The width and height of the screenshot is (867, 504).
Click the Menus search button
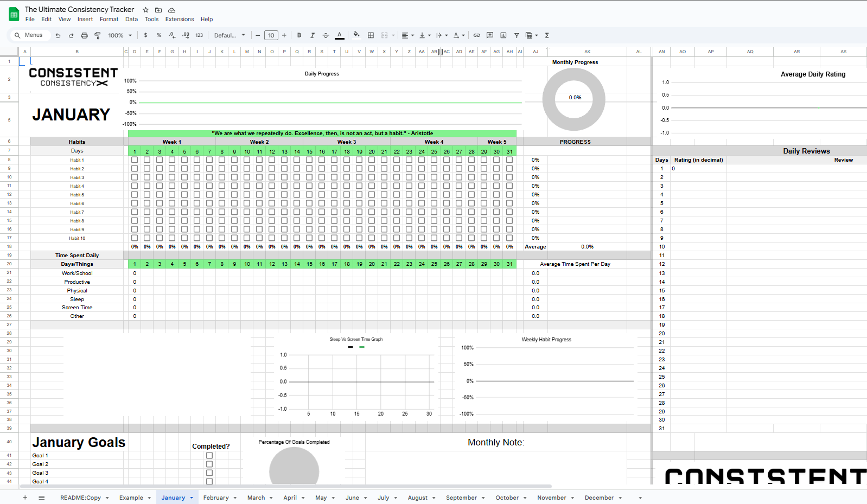(29, 35)
